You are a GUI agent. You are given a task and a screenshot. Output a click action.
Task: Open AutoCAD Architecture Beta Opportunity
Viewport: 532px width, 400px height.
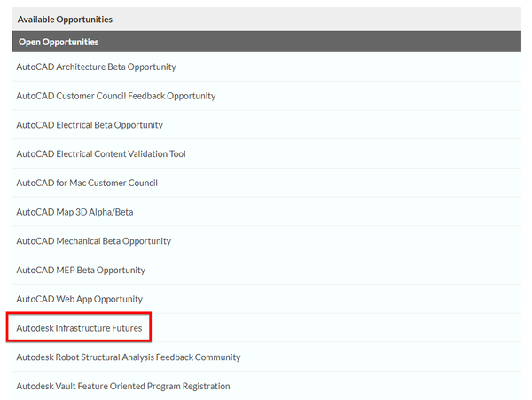pyautogui.click(x=96, y=67)
